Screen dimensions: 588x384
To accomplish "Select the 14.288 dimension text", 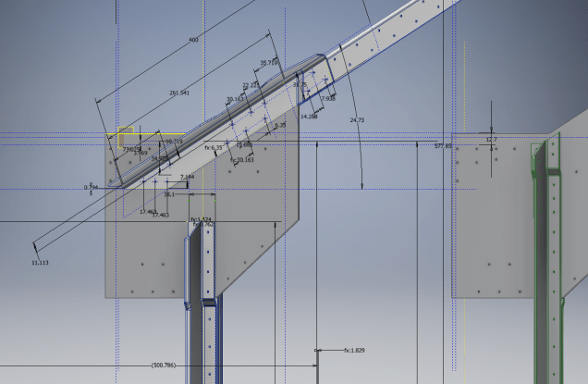I will pos(309,117).
